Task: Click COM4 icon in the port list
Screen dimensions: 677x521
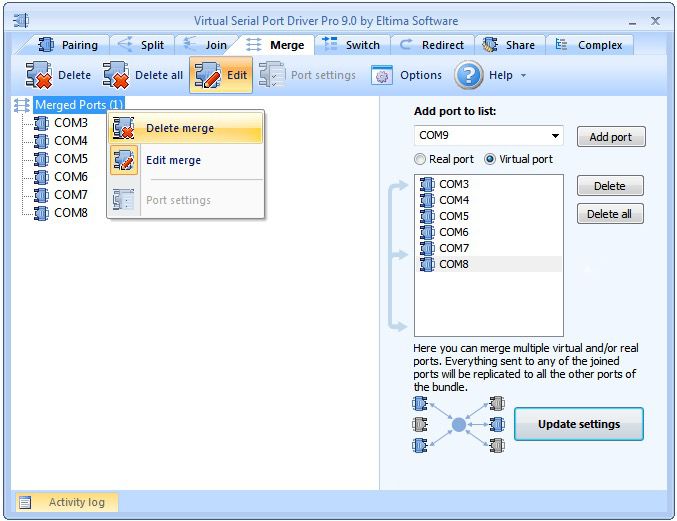Action: click(x=427, y=200)
